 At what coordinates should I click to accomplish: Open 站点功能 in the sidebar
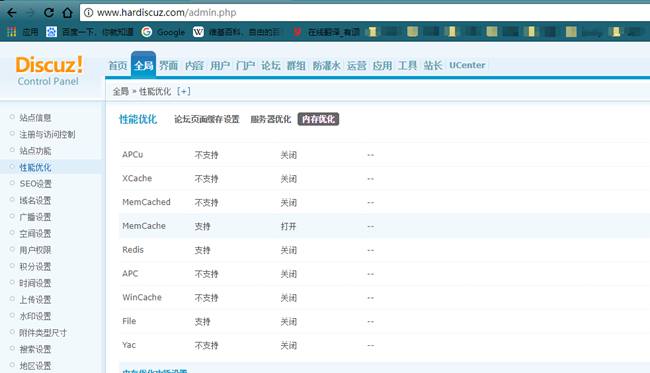click(35, 151)
